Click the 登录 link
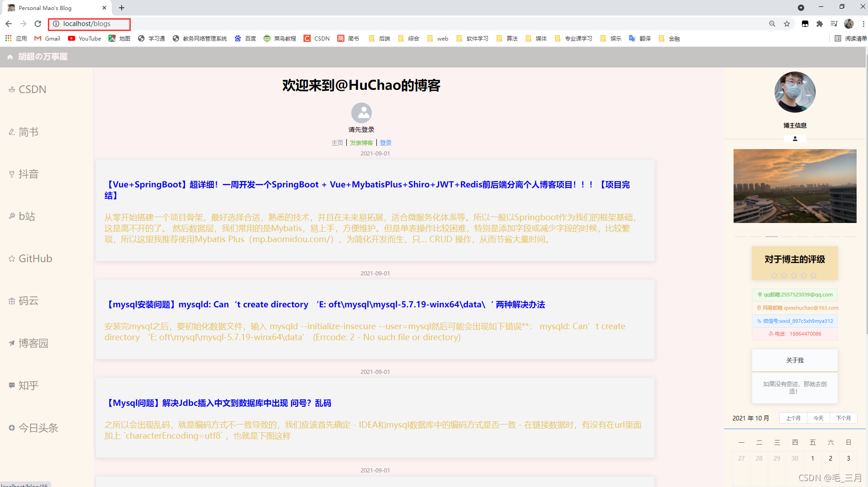 coord(385,143)
